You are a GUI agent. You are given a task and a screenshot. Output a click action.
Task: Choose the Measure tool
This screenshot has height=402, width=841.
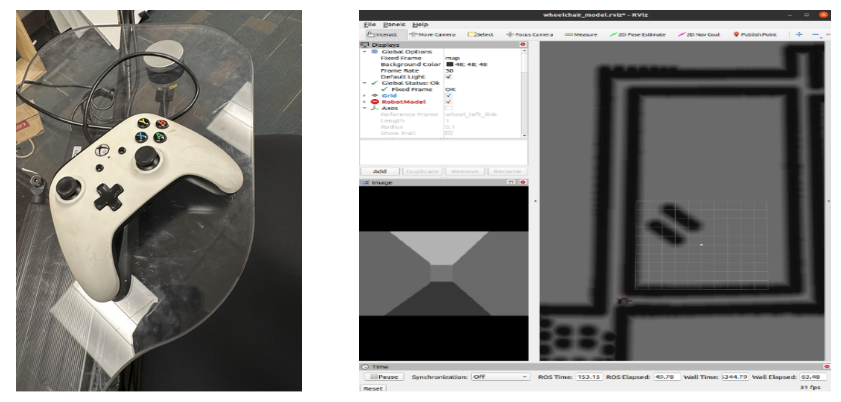[581, 34]
